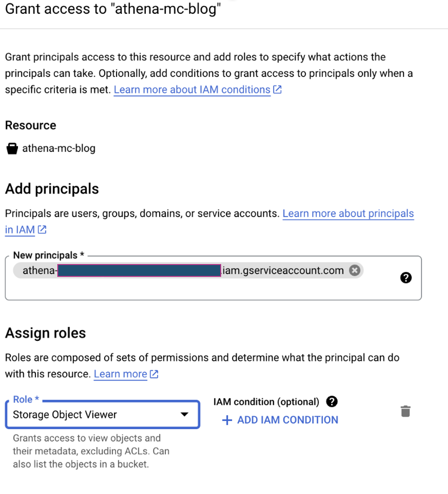Screen dimensions: 448x494
Task: Expand the Role dropdown arrow
Action: (x=185, y=415)
